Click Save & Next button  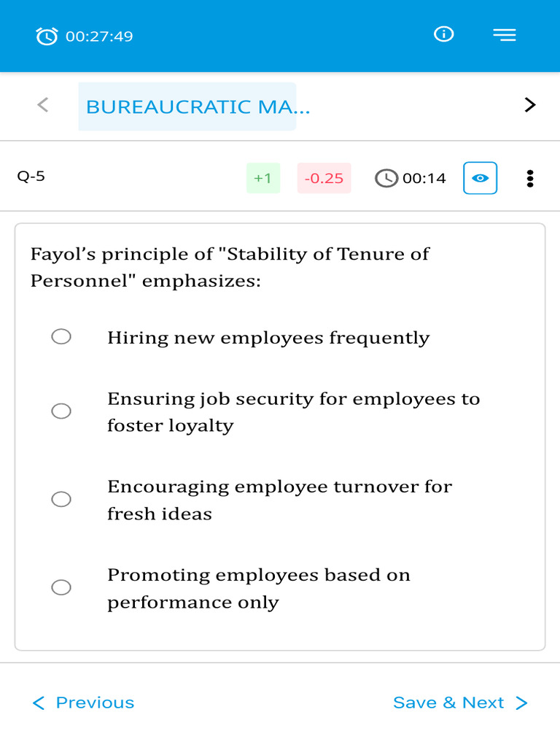point(461,703)
